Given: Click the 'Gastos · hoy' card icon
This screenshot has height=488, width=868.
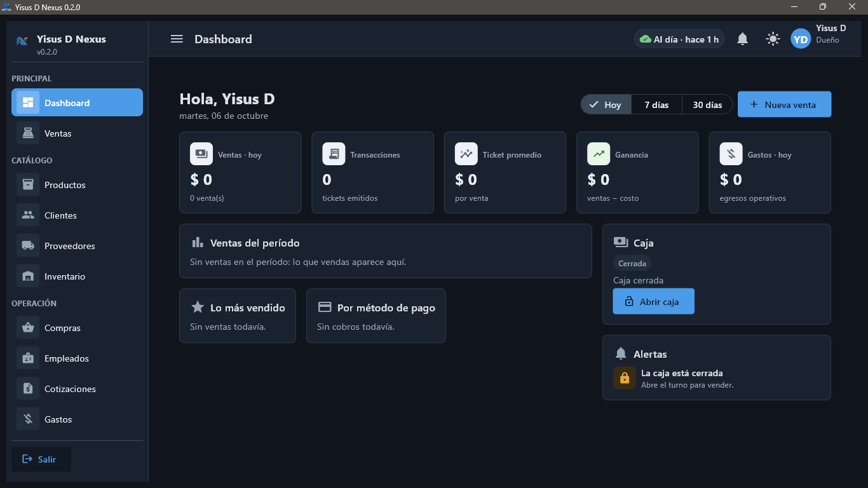Looking at the screenshot, I should [731, 154].
